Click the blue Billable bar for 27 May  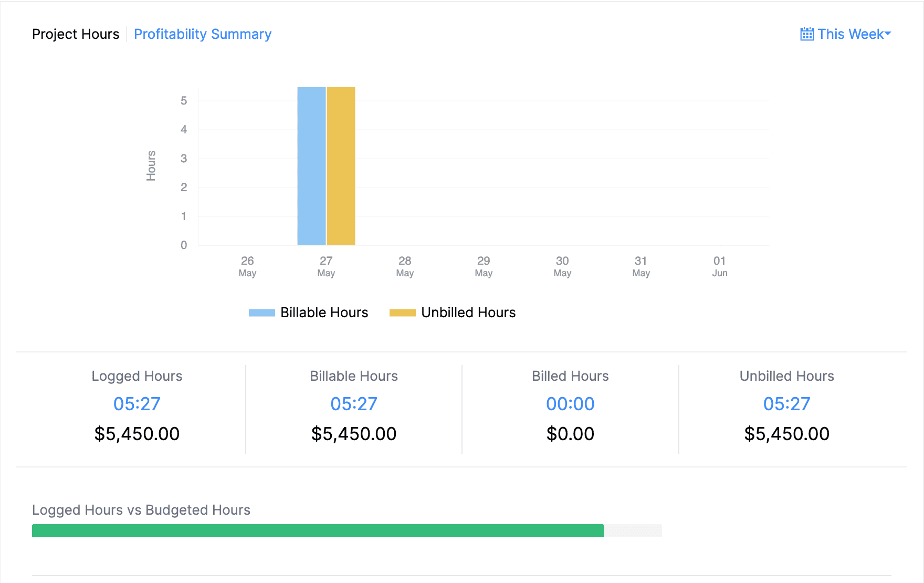coord(311,166)
